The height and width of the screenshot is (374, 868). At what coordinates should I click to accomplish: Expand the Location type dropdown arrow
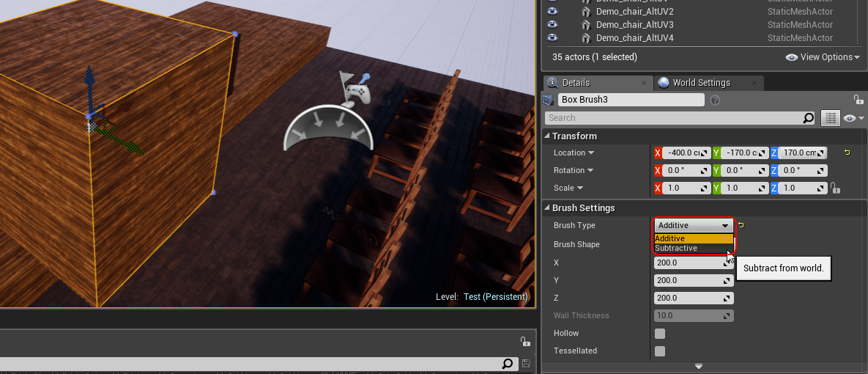coord(590,153)
